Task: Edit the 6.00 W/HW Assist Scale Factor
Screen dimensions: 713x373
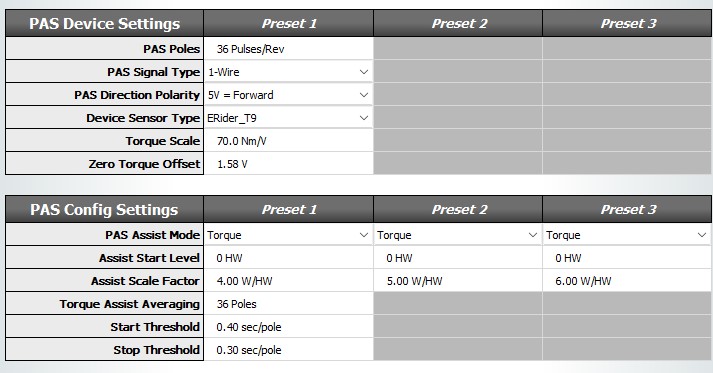Action: [x=627, y=281]
